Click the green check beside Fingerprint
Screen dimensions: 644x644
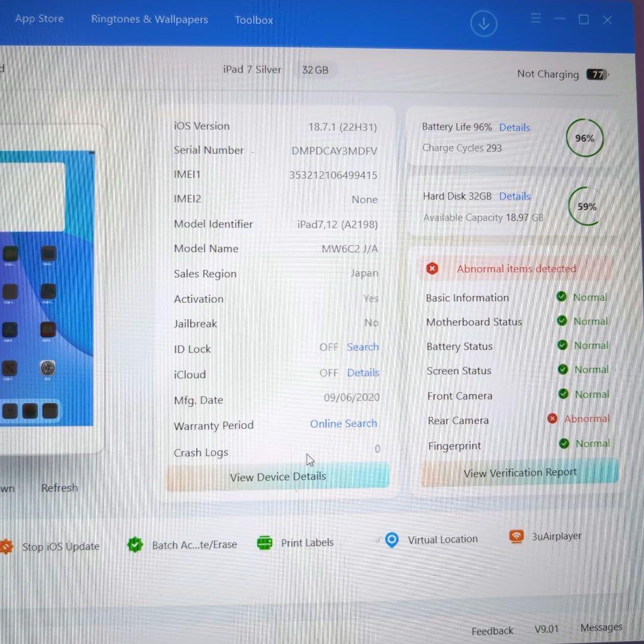(x=564, y=443)
